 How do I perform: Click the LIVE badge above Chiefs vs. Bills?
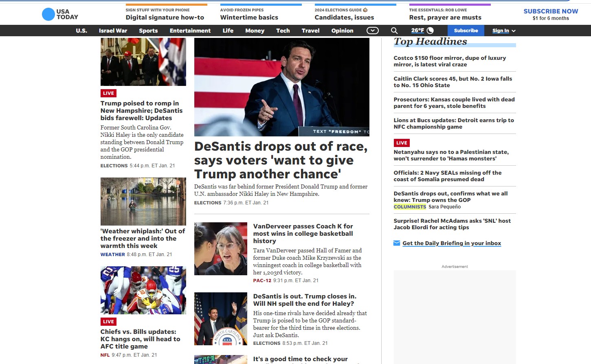(x=108, y=322)
